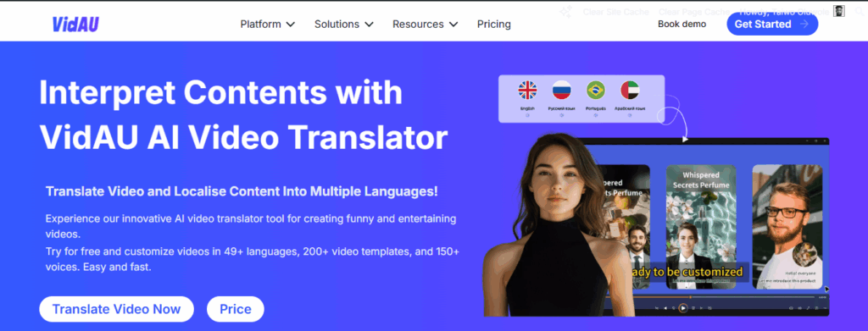Viewport: 868px width, 331px height.
Task: Choose the UAE Arabic flag
Action: tap(630, 90)
